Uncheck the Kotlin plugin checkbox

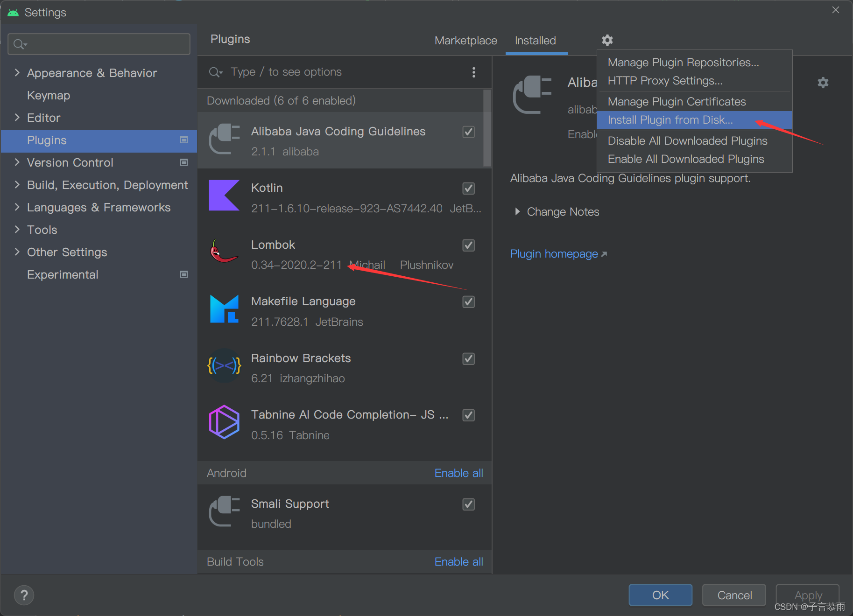[x=468, y=189]
